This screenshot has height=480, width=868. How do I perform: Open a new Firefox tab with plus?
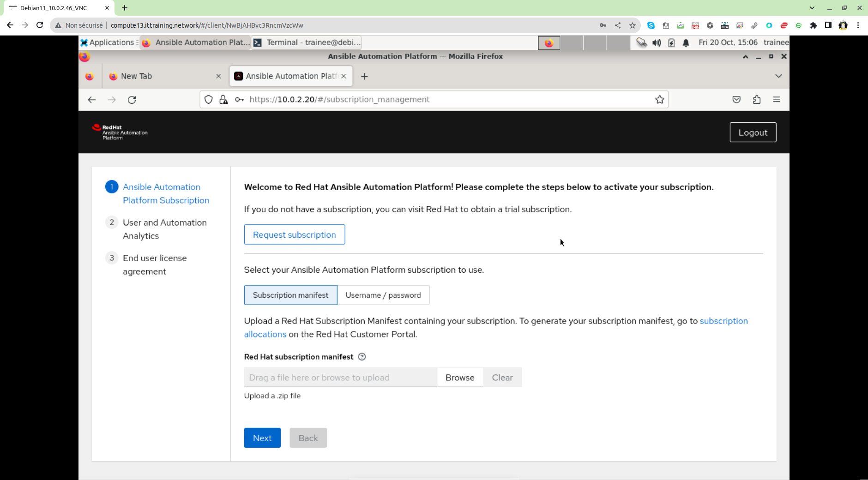point(364,77)
